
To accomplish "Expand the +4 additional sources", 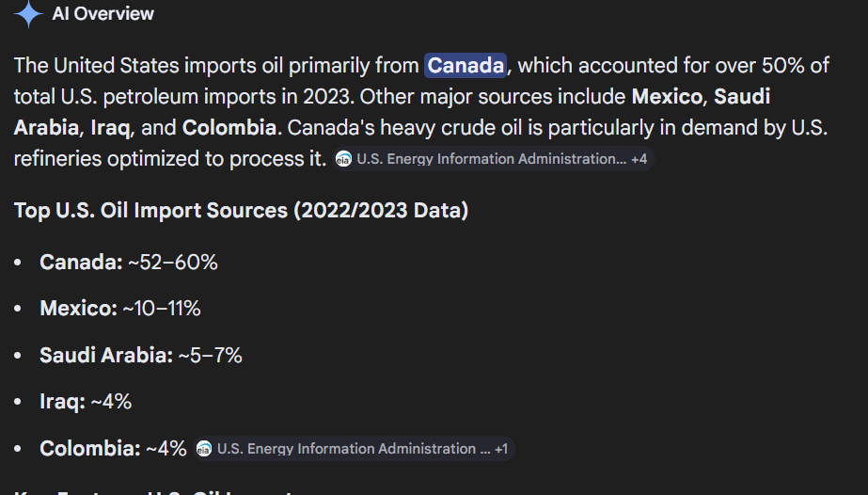I will [x=639, y=159].
